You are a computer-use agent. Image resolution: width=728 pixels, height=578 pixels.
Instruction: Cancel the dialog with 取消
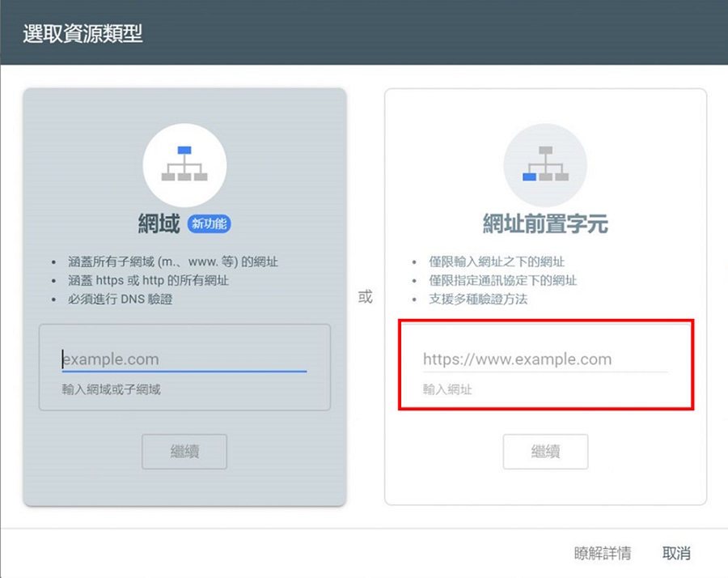point(676,553)
